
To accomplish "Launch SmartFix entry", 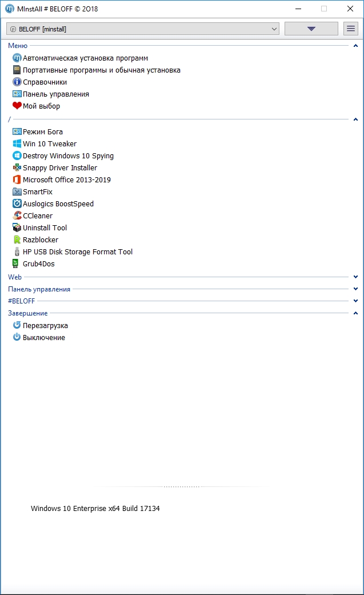I will tap(38, 191).
